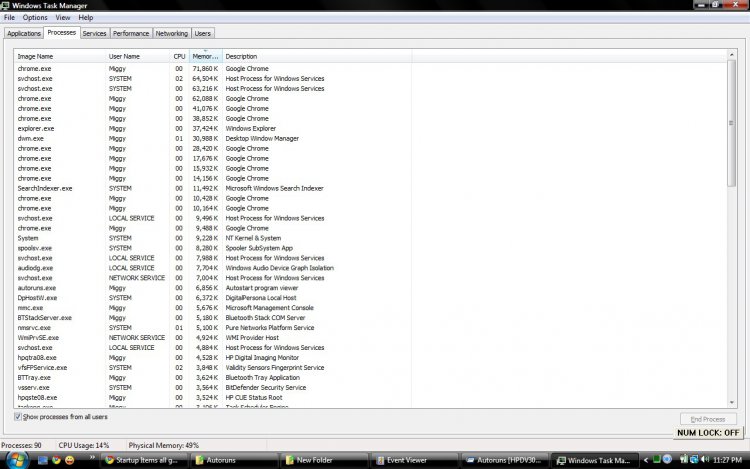Select audiodg.exe process row
750x469 pixels.
point(213,268)
